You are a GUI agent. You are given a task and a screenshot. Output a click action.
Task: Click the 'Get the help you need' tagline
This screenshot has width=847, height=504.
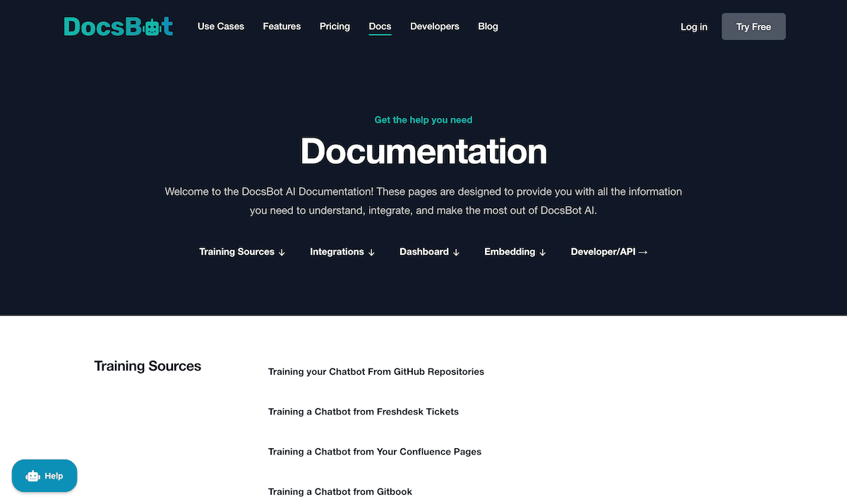click(x=423, y=120)
